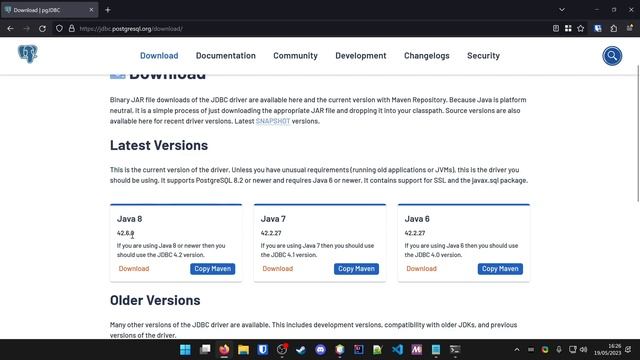The image size is (640, 360).
Task: Reload the page with the refresh icon
Action: click(x=42, y=29)
